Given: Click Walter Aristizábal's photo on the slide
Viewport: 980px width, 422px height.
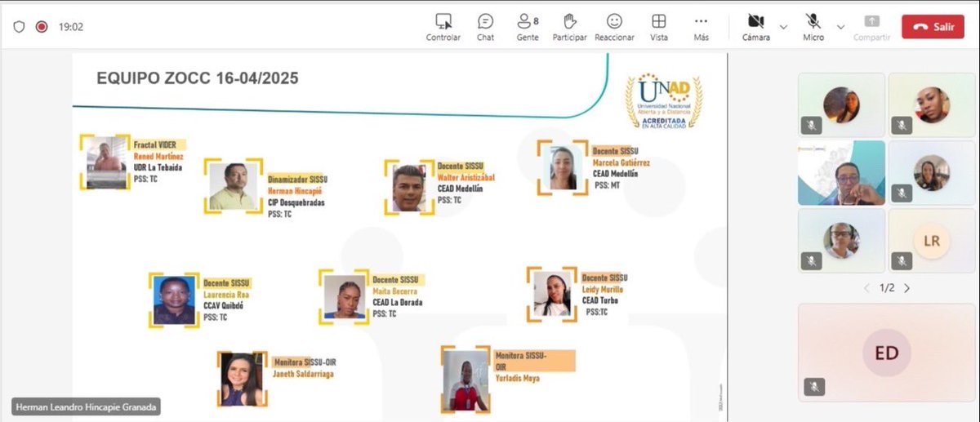Looking at the screenshot, I should click(409, 188).
